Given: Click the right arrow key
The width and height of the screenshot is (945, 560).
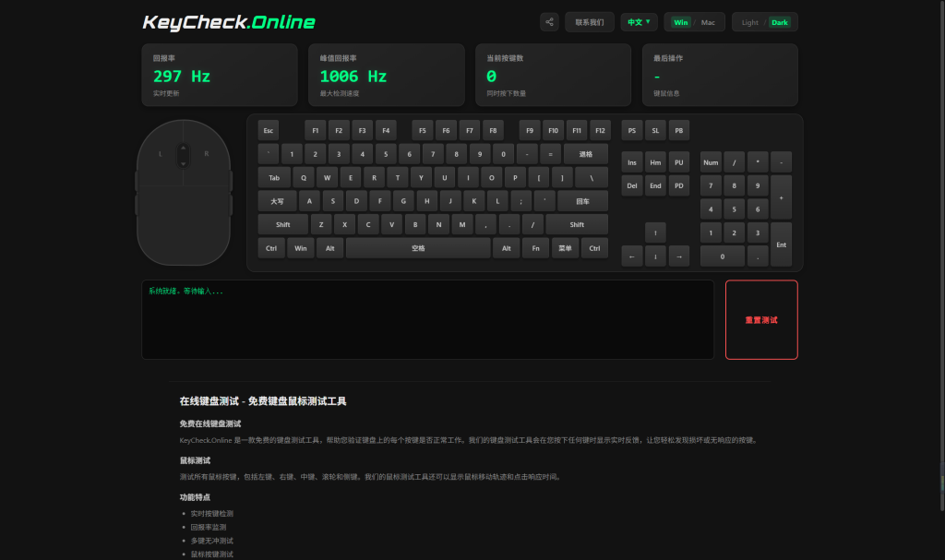Looking at the screenshot, I should (678, 256).
